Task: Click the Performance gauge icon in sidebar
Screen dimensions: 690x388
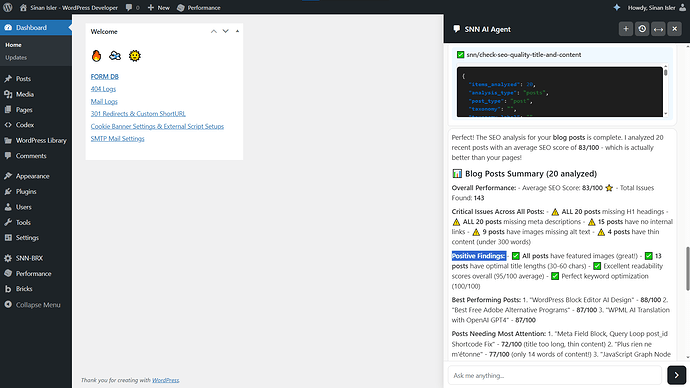Action: pyautogui.click(x=8, y=273)
